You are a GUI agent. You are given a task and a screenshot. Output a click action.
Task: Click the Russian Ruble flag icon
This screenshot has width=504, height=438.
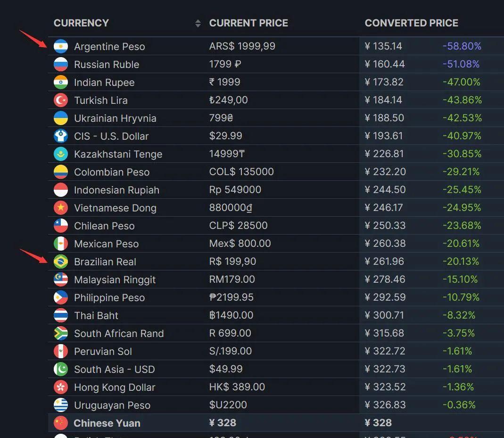click(61, 64)
